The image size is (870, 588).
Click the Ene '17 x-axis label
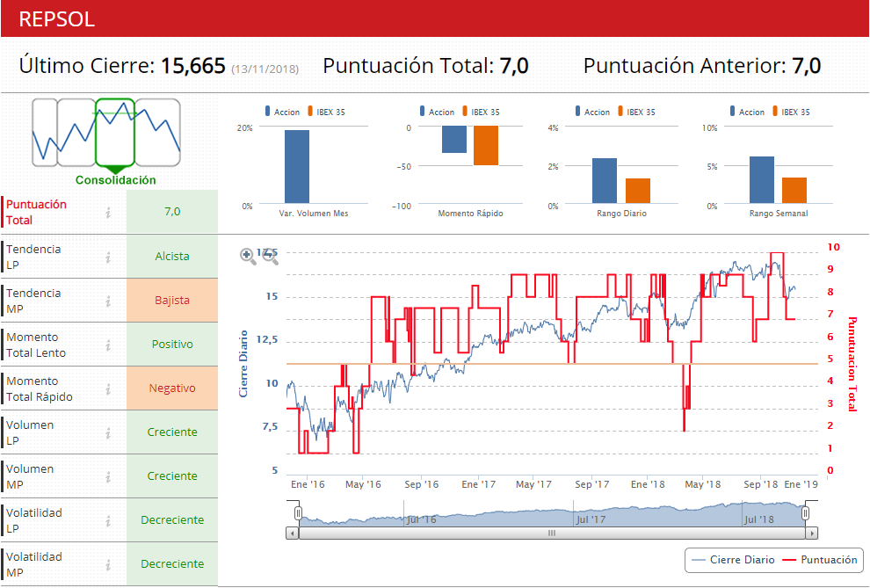pyautogui.click(x=478, y=484)
